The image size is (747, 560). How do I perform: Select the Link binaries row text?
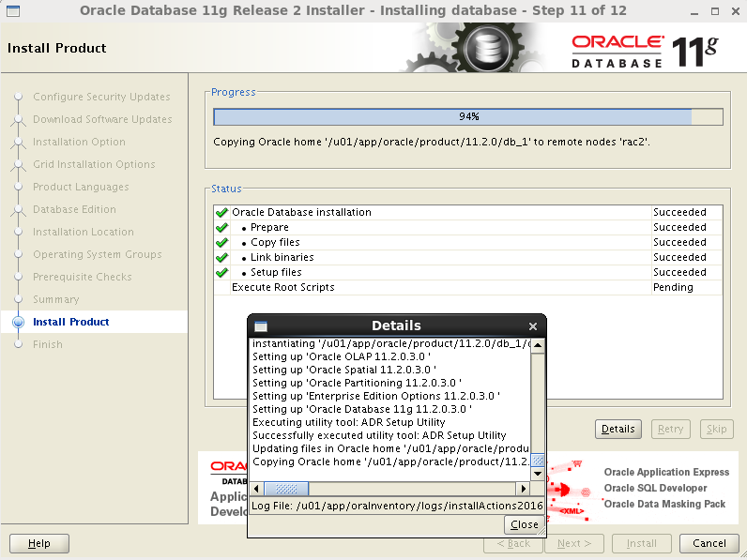click(282, 258)
